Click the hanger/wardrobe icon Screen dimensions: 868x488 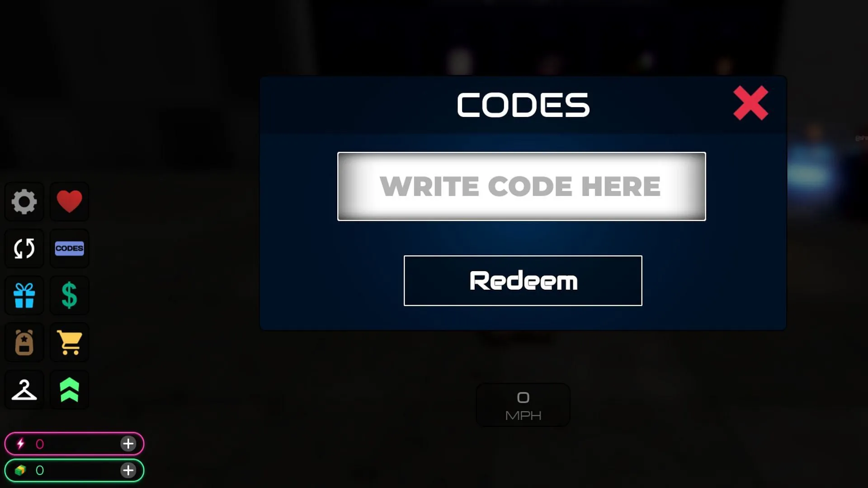(x=24, y=389)
